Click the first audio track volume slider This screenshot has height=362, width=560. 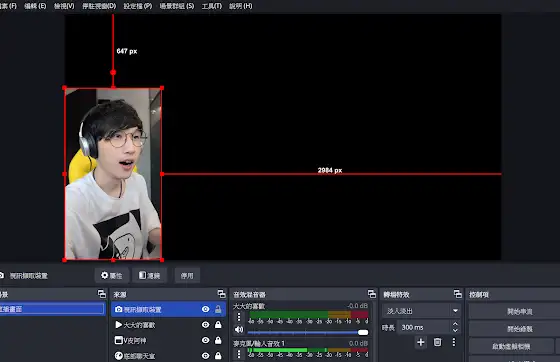click(308, 332)
